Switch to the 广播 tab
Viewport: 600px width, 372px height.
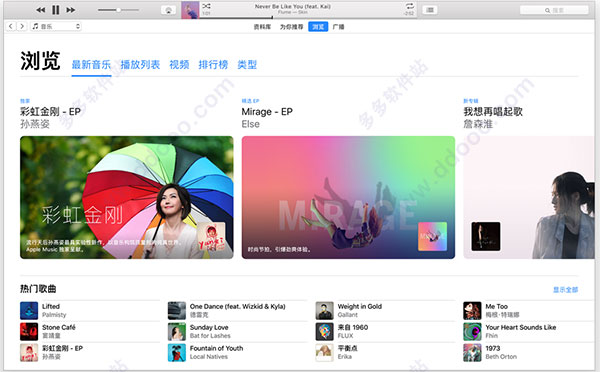pos(338,27)
